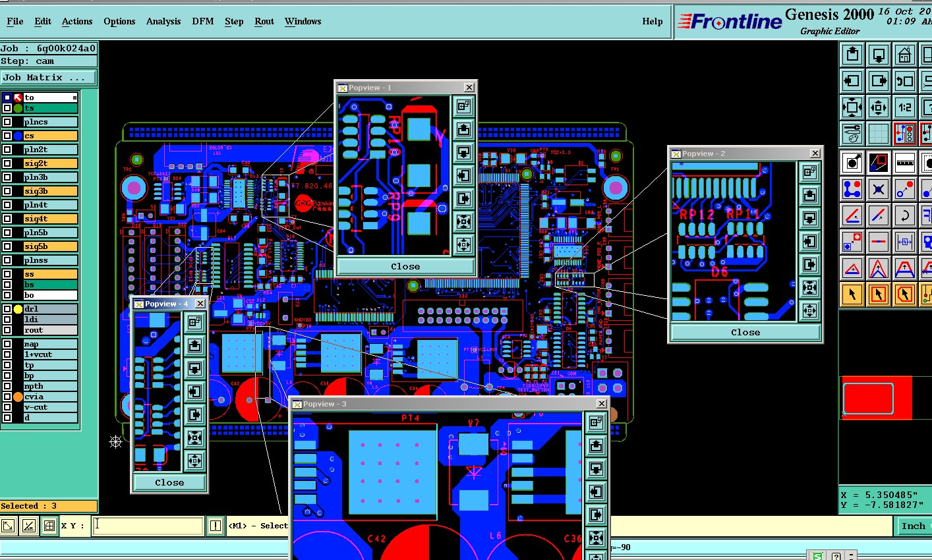Image resolution: width=932 pixels, height=560 pixels.
Task: Click the zoom in expand icon
Action: click(852, 107)
